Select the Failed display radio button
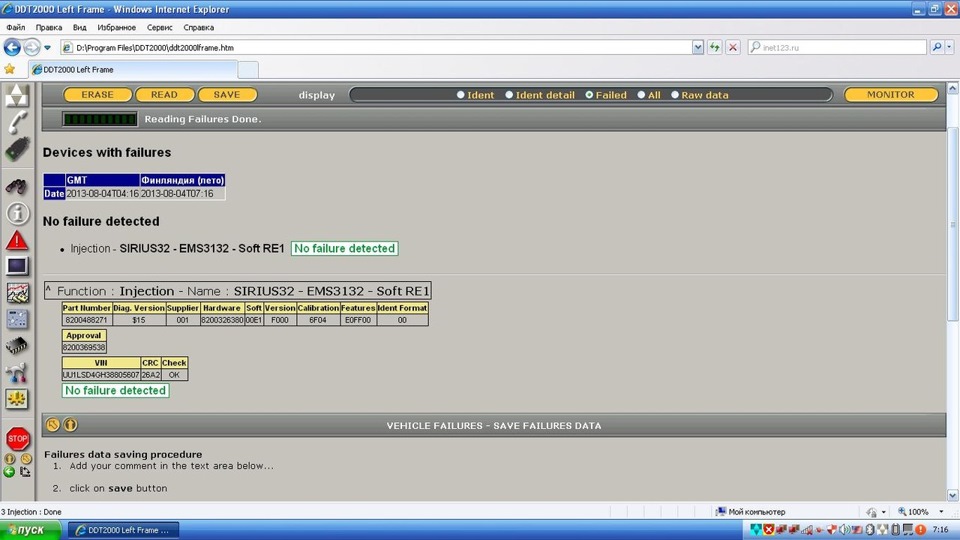Image resolution: width=960 pixels, height=540 pixels. [x=589, y=95]
